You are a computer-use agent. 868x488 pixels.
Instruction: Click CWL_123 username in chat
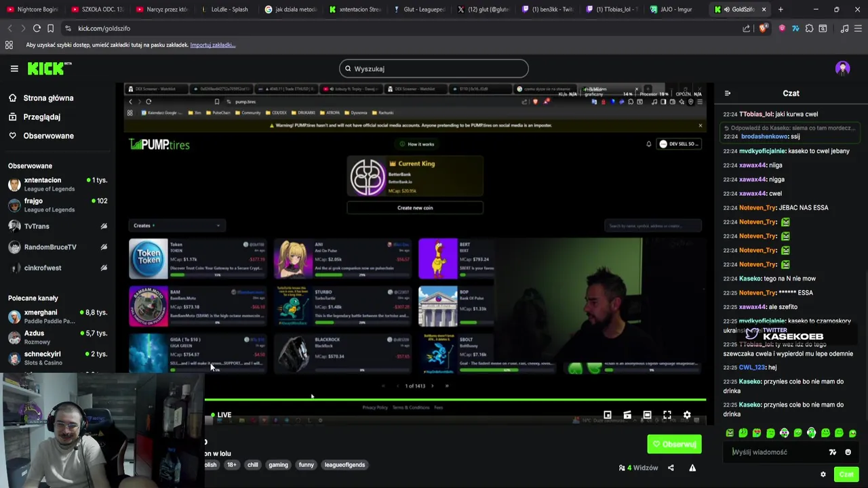click(752, 367)
